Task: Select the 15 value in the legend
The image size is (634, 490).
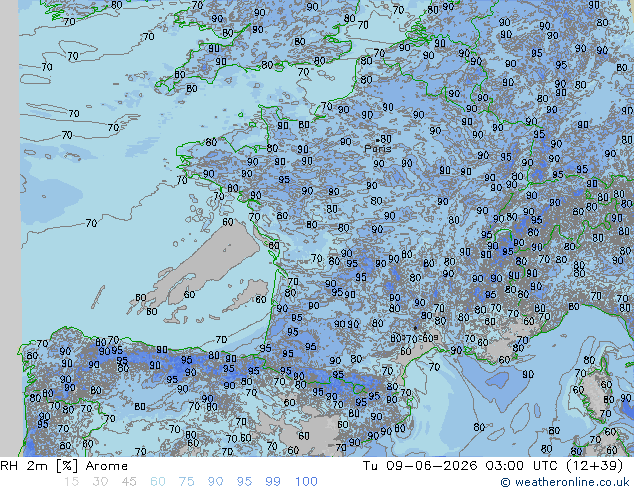Action: tap(71, 482)
